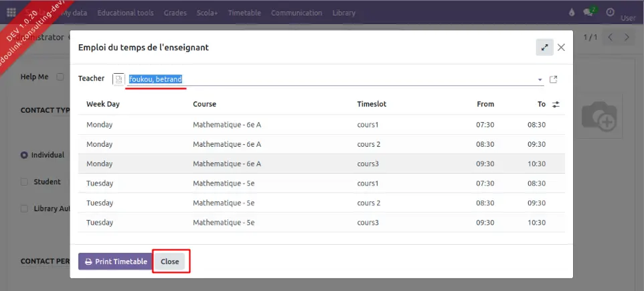Open the apps grid menu icon
Screen dimensions: 644x291
(11, 13)
